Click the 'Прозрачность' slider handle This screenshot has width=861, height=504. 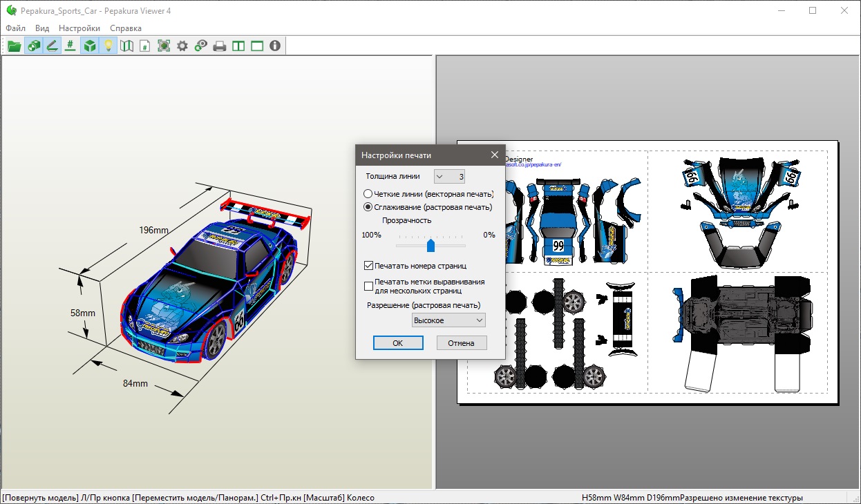(x=430, y=245)
